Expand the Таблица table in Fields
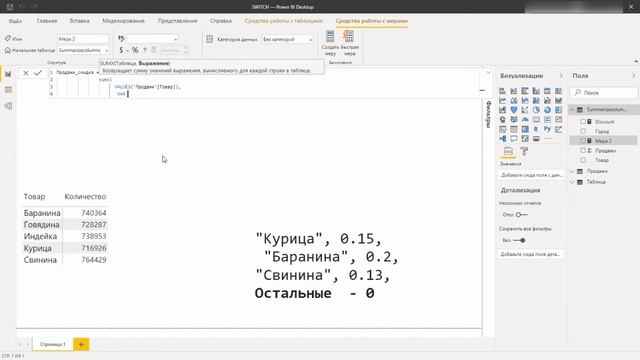This screenshot has width=640, height=360. coord(572,182)
